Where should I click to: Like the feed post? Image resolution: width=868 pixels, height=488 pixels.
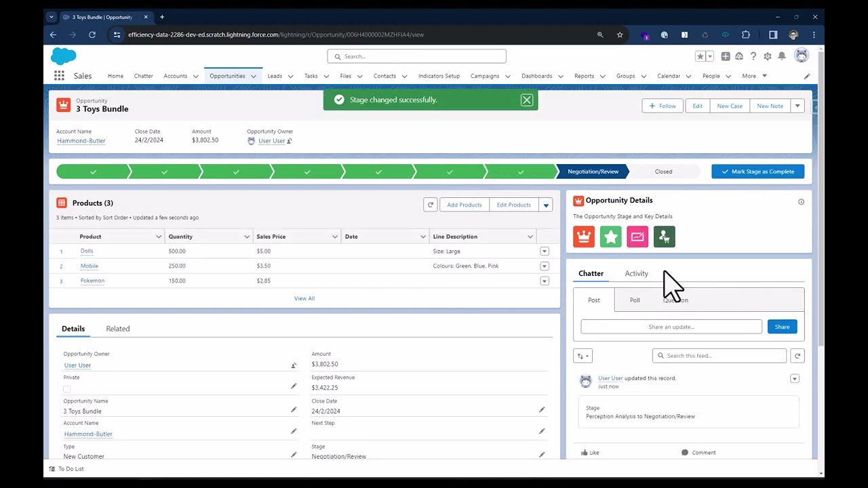(590, 452)
